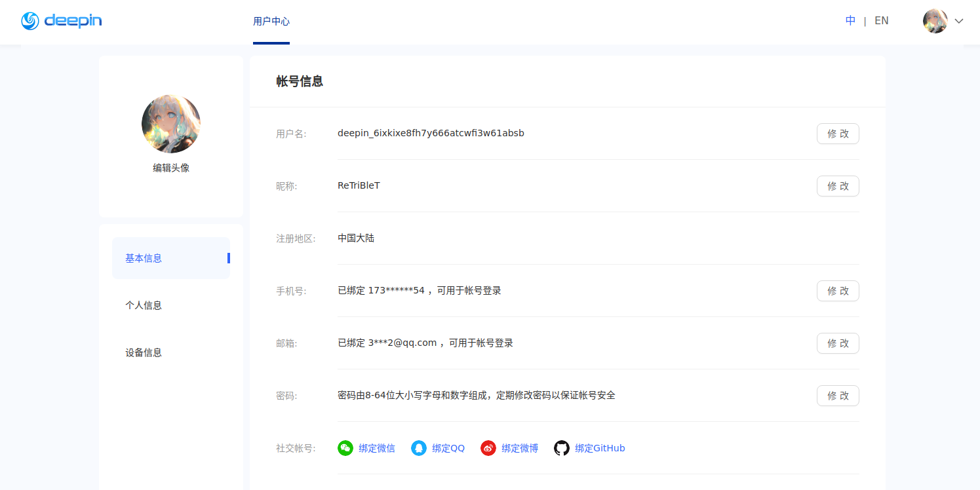
Task: Click the profile avatar picture
Action: pos(170,124)
